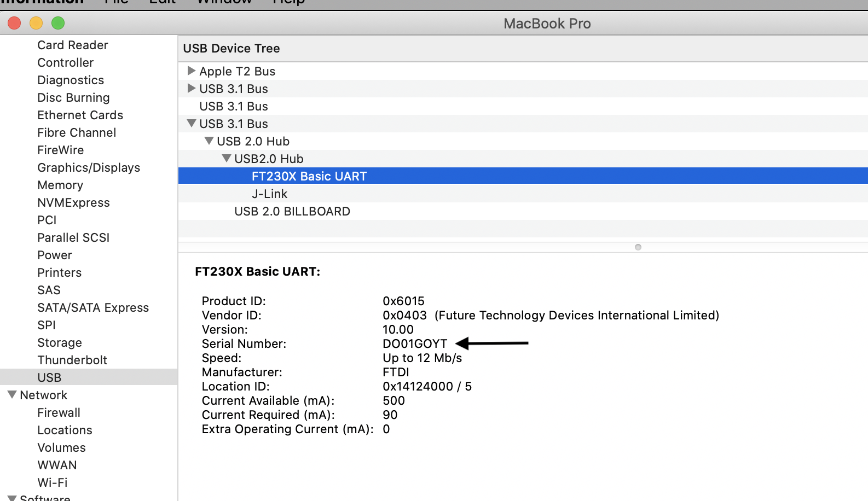The width and height of the screenshot is (868, 501).
Task: Open SAS in sidebar
Action: coord(49,290)
